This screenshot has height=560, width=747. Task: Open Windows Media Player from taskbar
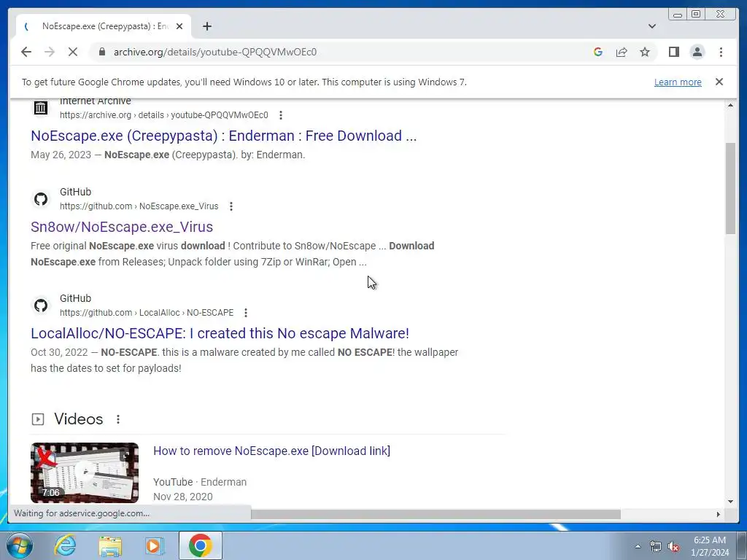pyautogui.click(x=154, y=545)
